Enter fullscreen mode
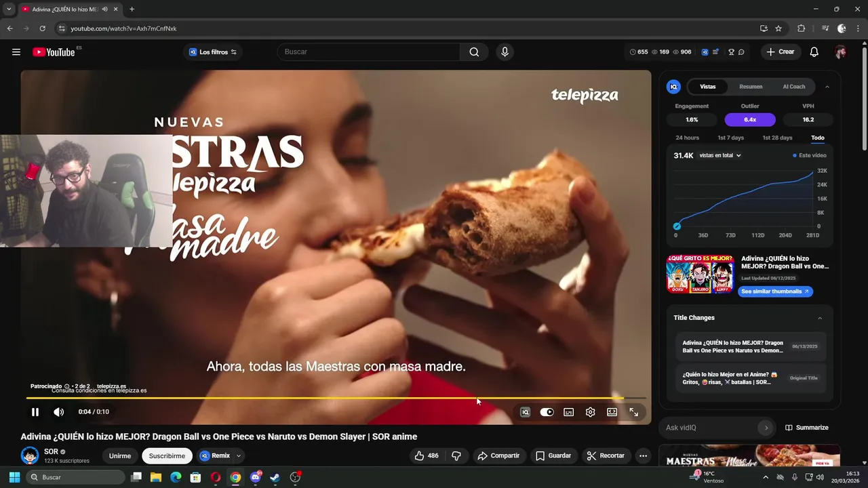Viewport: 868px width, 488px height. tap(633, 412)
